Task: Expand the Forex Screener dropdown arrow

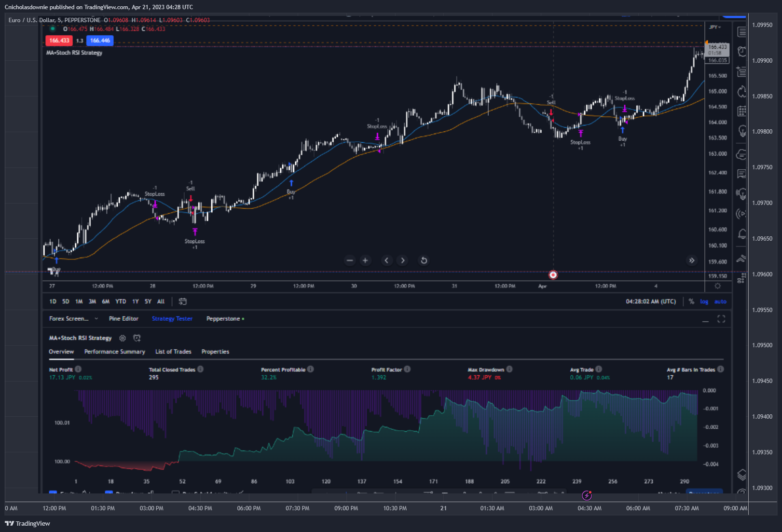Action: [x=96, y=319]
